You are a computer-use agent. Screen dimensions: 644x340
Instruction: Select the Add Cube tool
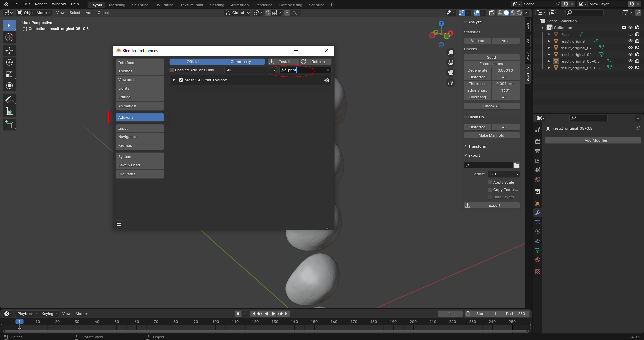9,125
